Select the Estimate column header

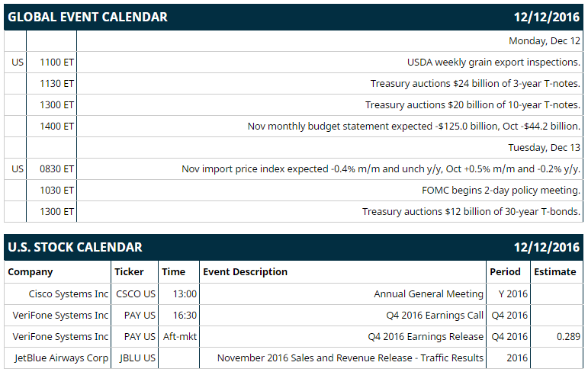555,272
